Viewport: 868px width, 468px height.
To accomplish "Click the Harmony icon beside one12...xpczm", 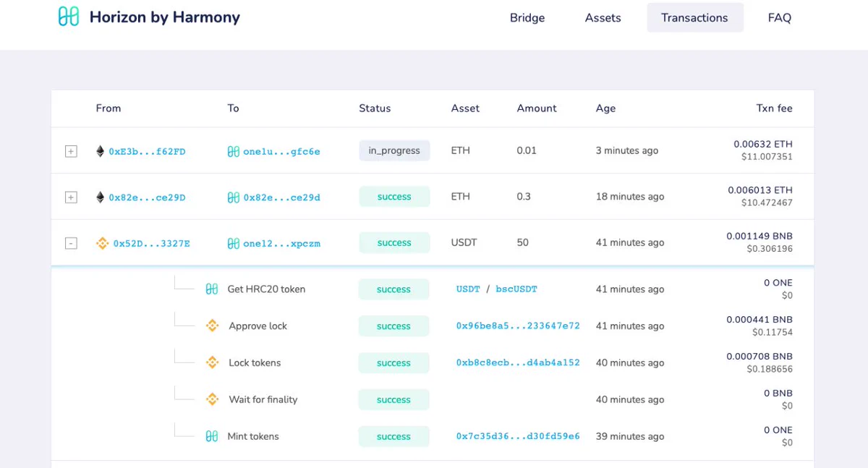I will click(233, 244).
